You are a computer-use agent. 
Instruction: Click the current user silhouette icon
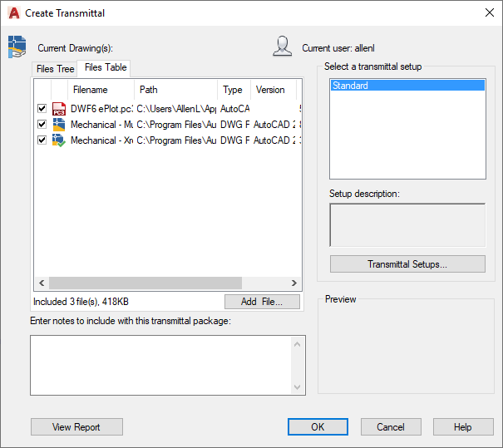pyautogui.click(x=282, y=47)
